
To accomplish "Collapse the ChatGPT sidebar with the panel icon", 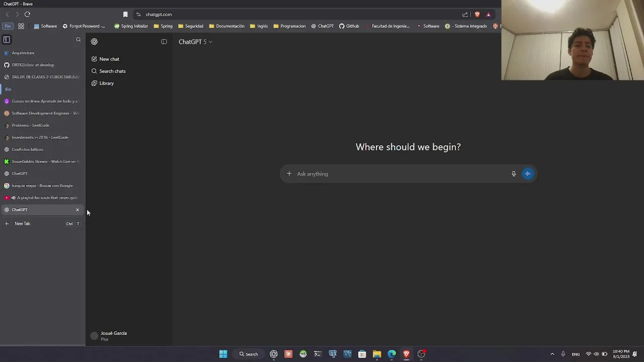I will point(164,42).
